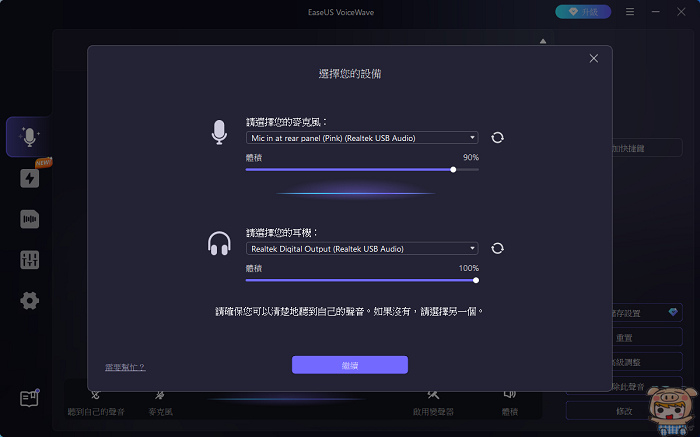Image resolution: width=700 pixels, height=437 pixels.
Task: Expand the headphone output dropdown
Action: tap(362, 249)
